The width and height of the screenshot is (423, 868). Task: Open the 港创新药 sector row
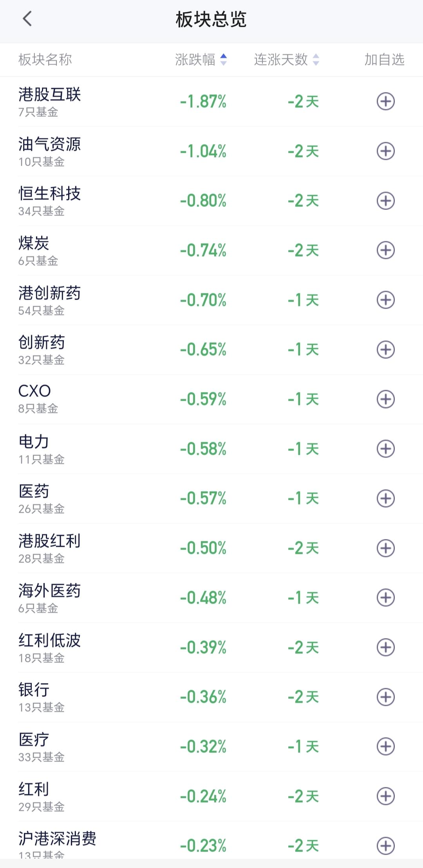(x=211, y=300)
